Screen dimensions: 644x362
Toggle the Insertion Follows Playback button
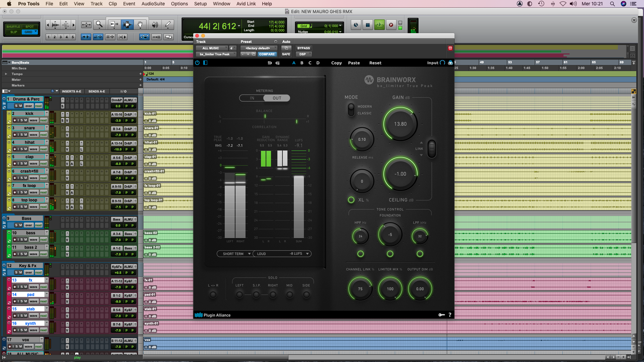pos(122,37)
